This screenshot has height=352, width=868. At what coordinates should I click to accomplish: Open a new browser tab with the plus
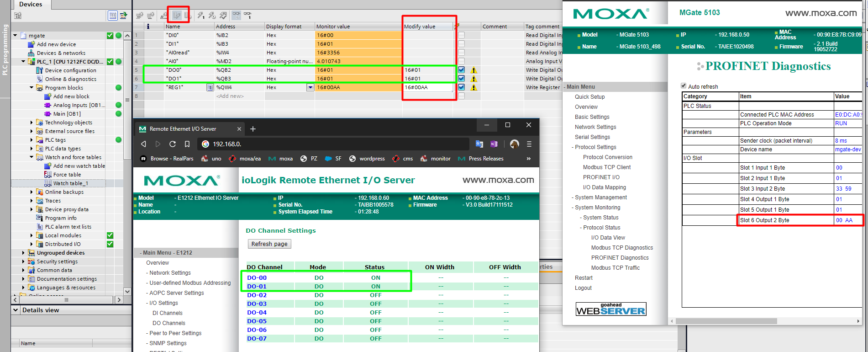(253, 129)
